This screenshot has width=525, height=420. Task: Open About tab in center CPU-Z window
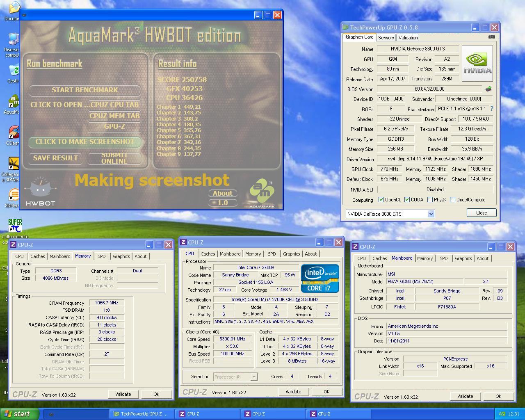(310, 254)
